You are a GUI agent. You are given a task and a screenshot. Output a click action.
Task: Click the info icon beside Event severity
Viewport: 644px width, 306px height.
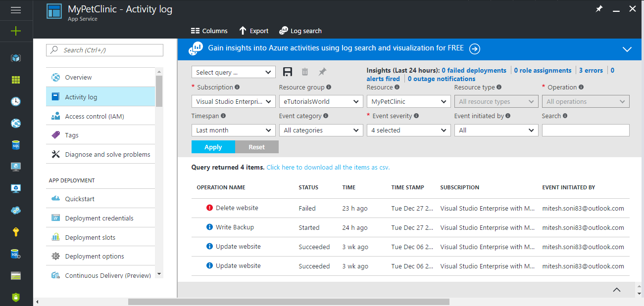[x=416, y=116]
